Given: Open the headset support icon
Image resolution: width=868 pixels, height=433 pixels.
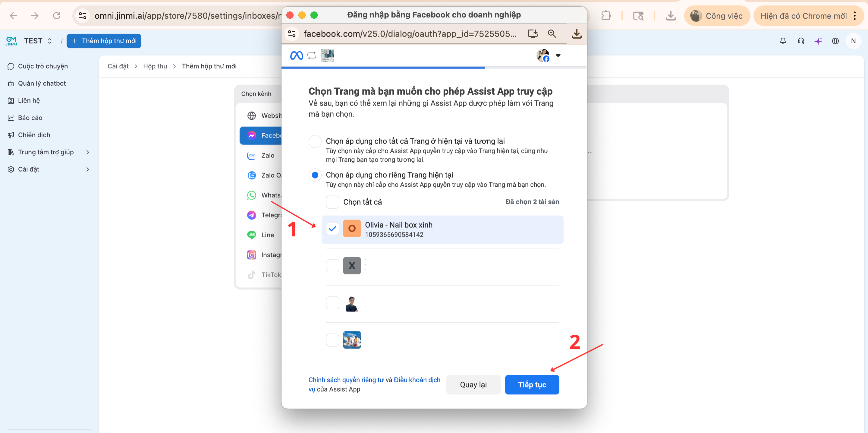Looking at the screenshot, I should click(x=800, y=41).
